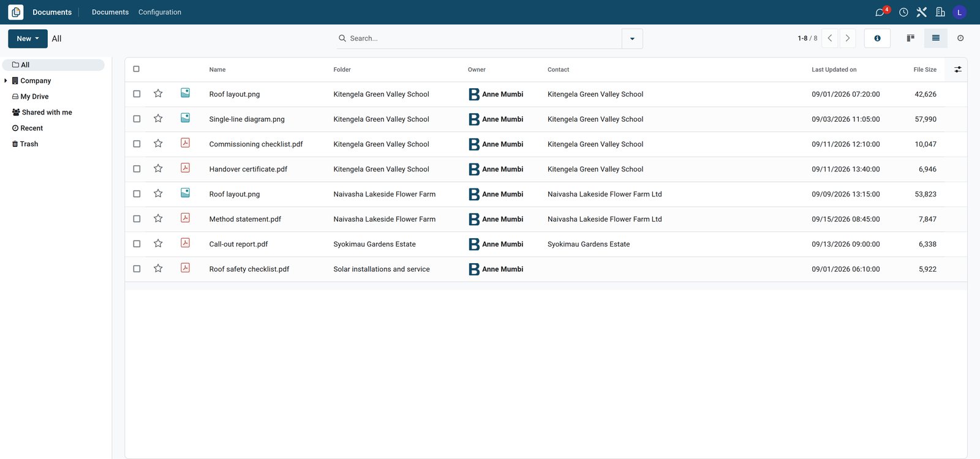Star the Call-out report.pdf document
The image size is (980, 459).
158,244
